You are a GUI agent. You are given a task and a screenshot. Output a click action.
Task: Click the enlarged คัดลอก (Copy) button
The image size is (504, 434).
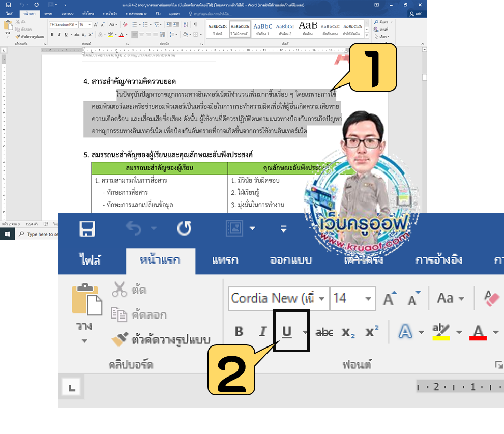click(x=139, y=314)
